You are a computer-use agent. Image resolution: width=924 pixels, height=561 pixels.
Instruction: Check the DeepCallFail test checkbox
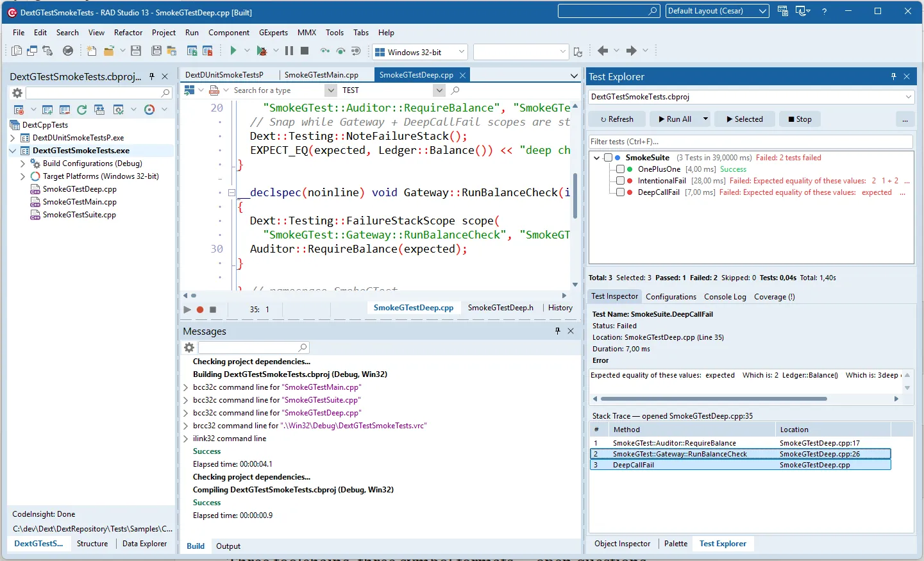coord(620,192)
